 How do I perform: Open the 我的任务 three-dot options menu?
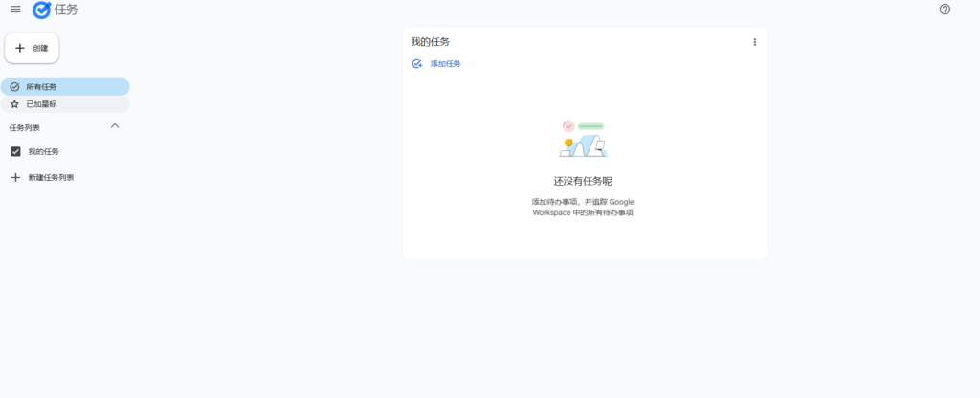pos(754,42)
